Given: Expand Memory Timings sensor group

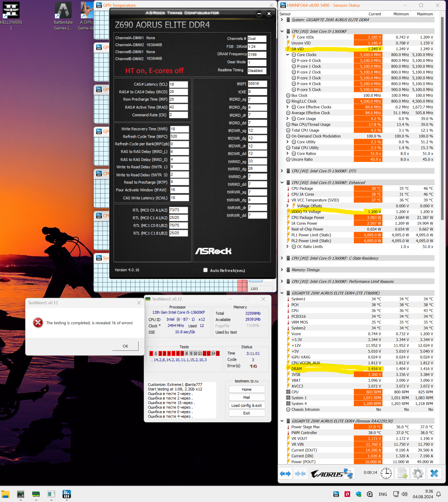Looking at the screenshot, I should click(x=282, y=270).
